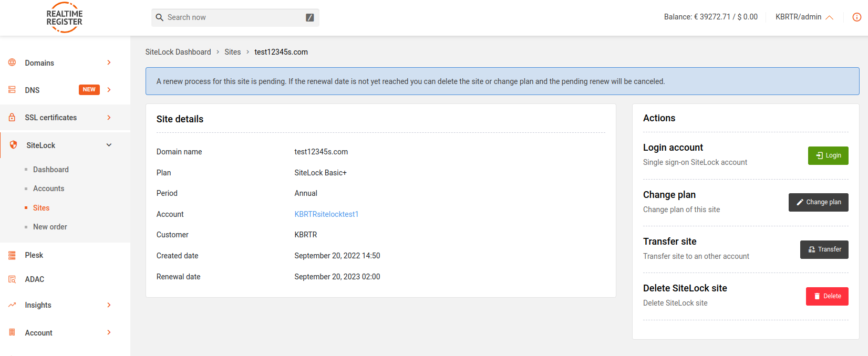Viewport: 868px width, 356px height.
Task: Click the test12345s.com breadcrumb text
Action: coord(281,52)
